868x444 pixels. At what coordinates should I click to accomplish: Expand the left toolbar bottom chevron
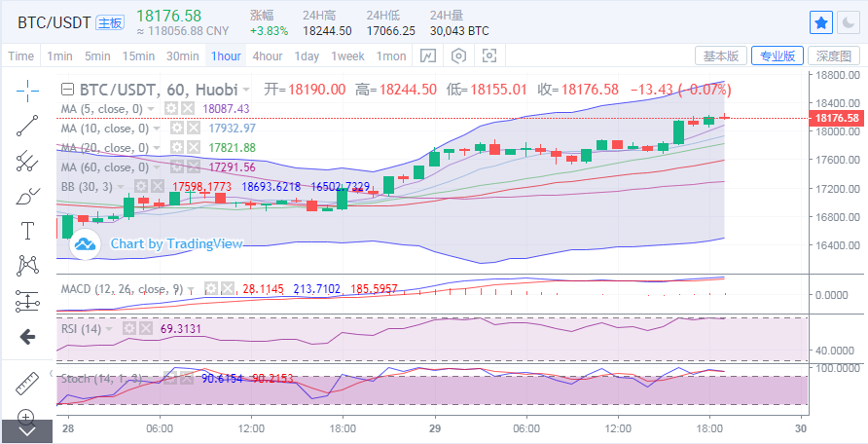27,429
